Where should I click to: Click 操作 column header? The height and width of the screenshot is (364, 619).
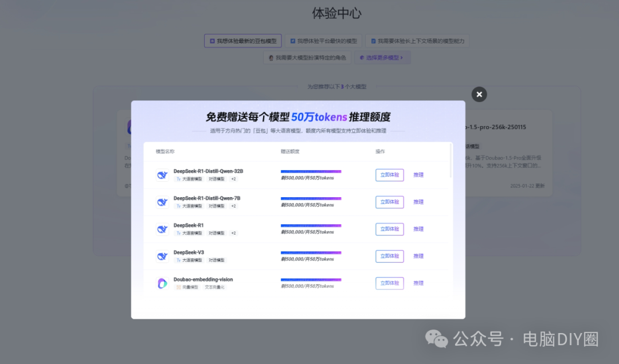tap(380, 151)
